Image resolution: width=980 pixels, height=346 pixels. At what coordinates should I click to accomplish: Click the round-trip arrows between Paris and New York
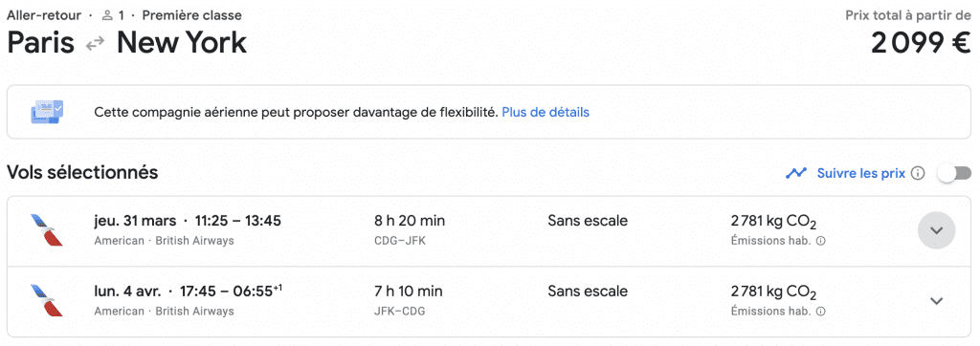[96, 44]
